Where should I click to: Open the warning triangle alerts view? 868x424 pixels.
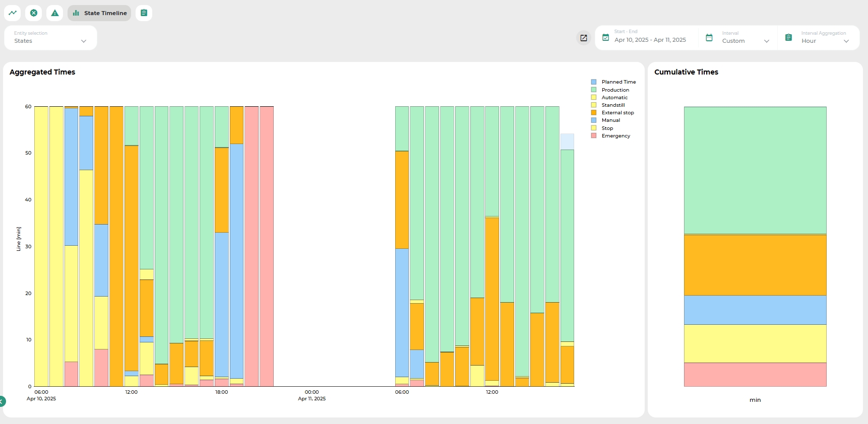55,13
